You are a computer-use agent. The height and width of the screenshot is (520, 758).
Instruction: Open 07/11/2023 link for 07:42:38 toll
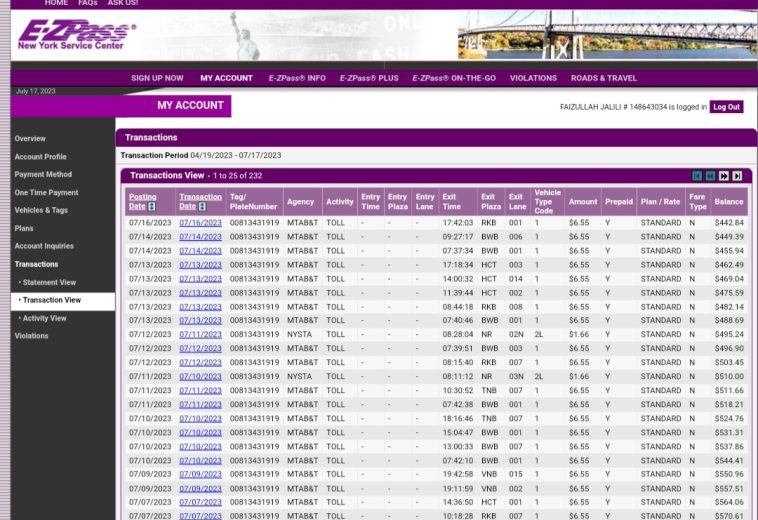pos(200,404)
